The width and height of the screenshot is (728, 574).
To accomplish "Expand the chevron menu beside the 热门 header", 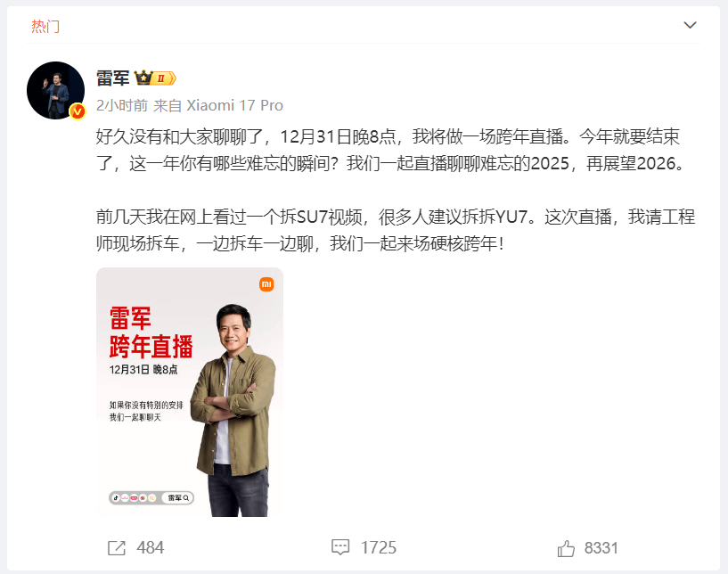I will [690, 25].
